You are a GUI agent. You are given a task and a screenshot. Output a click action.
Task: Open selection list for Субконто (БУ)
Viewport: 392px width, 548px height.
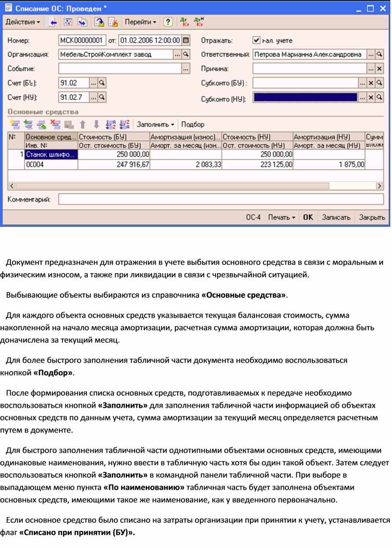click(x=363, y=83)
